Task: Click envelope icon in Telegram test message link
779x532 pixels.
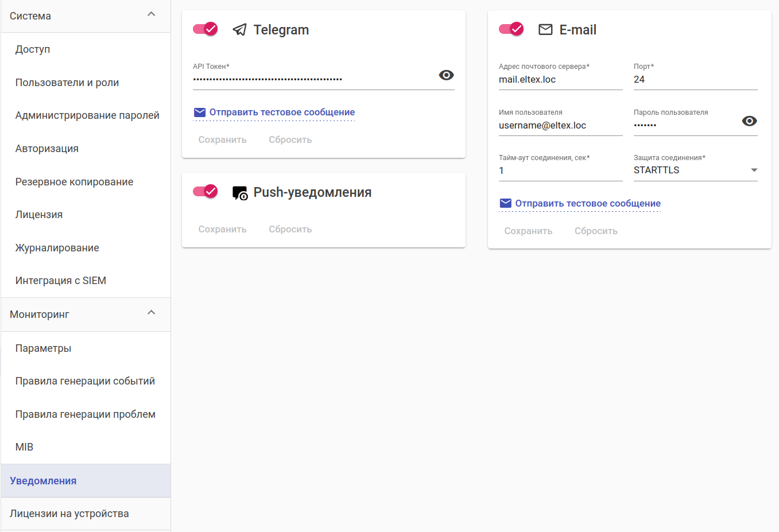Action: [200, 112]
